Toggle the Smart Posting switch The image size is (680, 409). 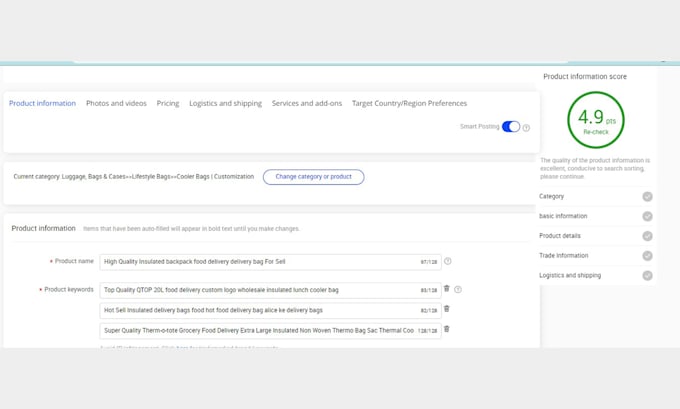pos(511,127)
